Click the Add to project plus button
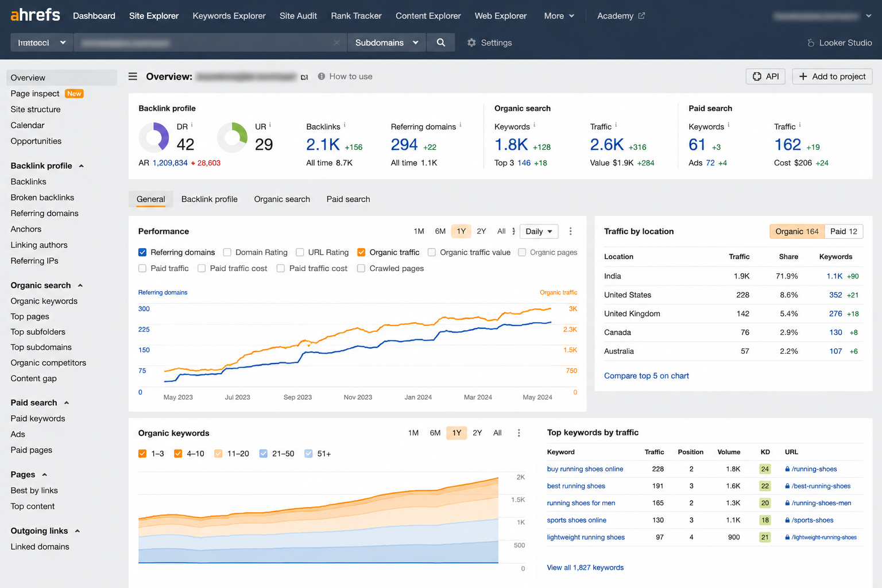Screen dimensions: 882x588 833,76
